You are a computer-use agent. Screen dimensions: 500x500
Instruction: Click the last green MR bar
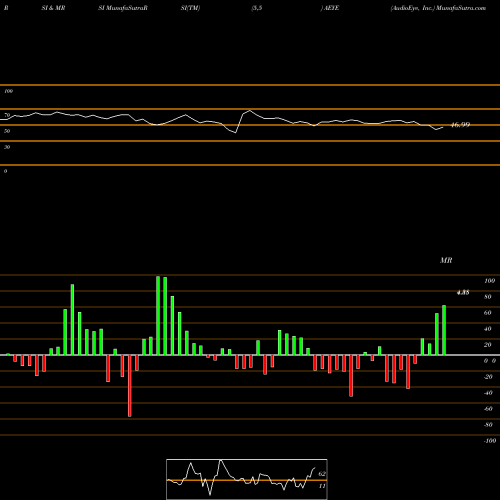coord(444,330)
